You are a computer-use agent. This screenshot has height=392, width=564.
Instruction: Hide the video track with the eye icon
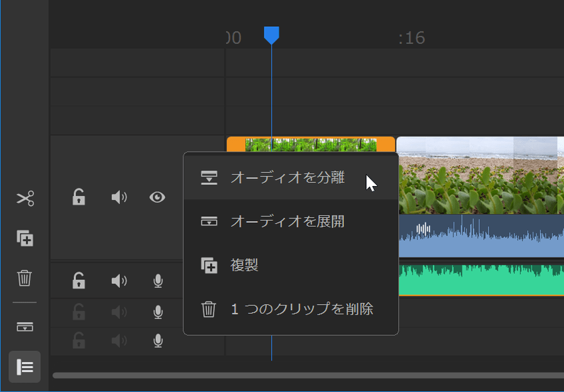pyautogui.click(x=157, y=198)
